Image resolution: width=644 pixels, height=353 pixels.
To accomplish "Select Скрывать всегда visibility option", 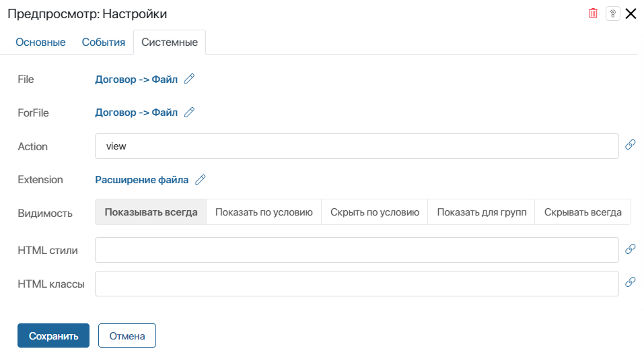I will click(583, 212).
